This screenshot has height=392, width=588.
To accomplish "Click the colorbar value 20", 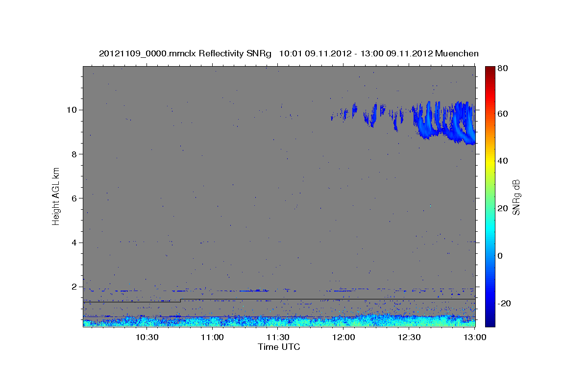I will (x=504, y=208).
